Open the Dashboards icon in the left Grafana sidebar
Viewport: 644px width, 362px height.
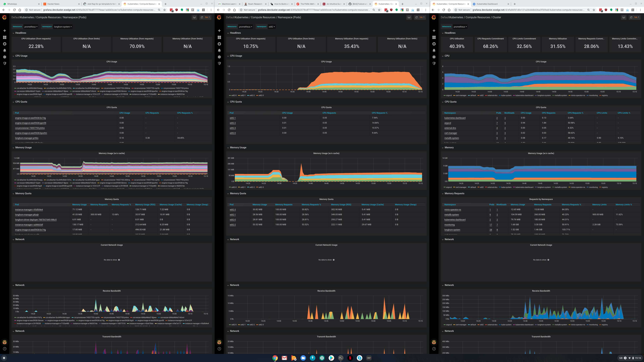pyautogui.click(x=5, y=37)
